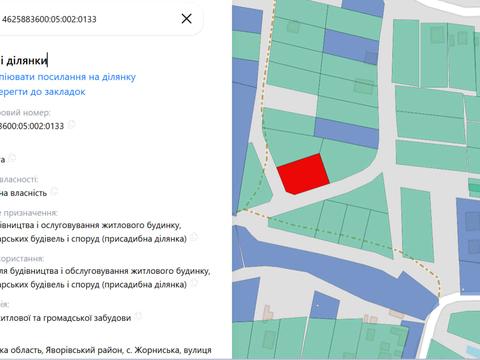
Task: Save the parcel to bookmarks
Action: [42, 92]
